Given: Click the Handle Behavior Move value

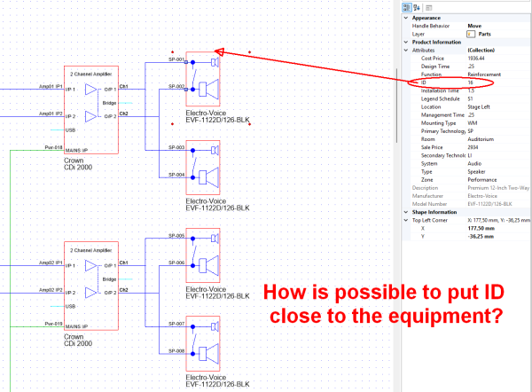Looking at the screenshot, I should [497, 26].
